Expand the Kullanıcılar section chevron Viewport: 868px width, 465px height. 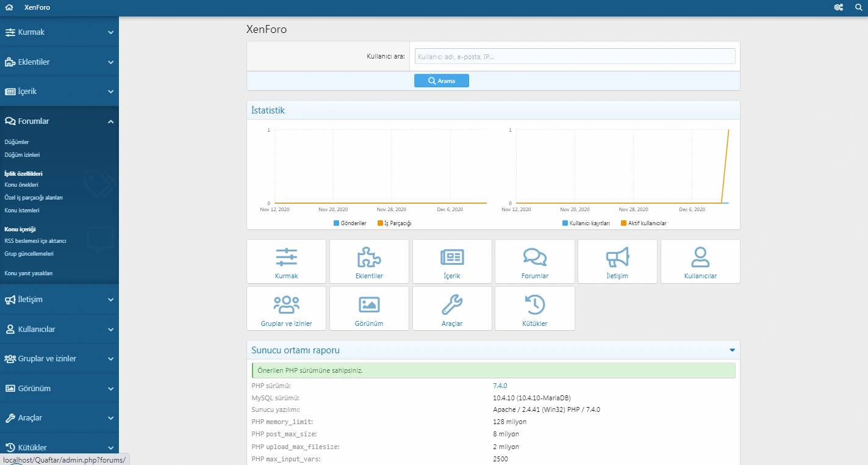tap(110, 330)
